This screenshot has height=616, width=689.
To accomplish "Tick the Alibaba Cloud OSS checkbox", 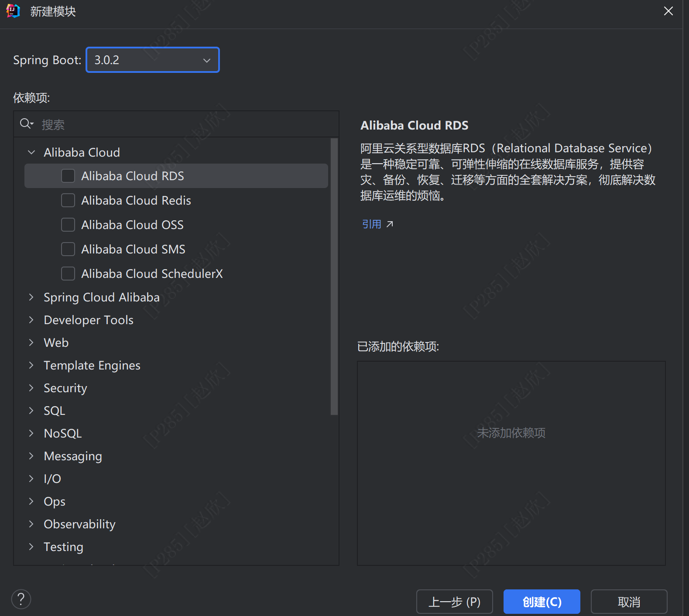I will (68, 225).
